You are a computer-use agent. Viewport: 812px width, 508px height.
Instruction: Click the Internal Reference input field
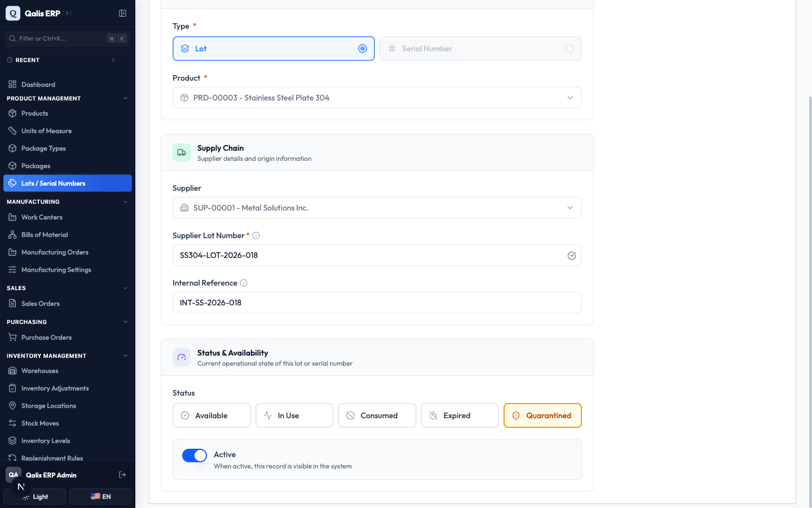click(x=377, y=303)
